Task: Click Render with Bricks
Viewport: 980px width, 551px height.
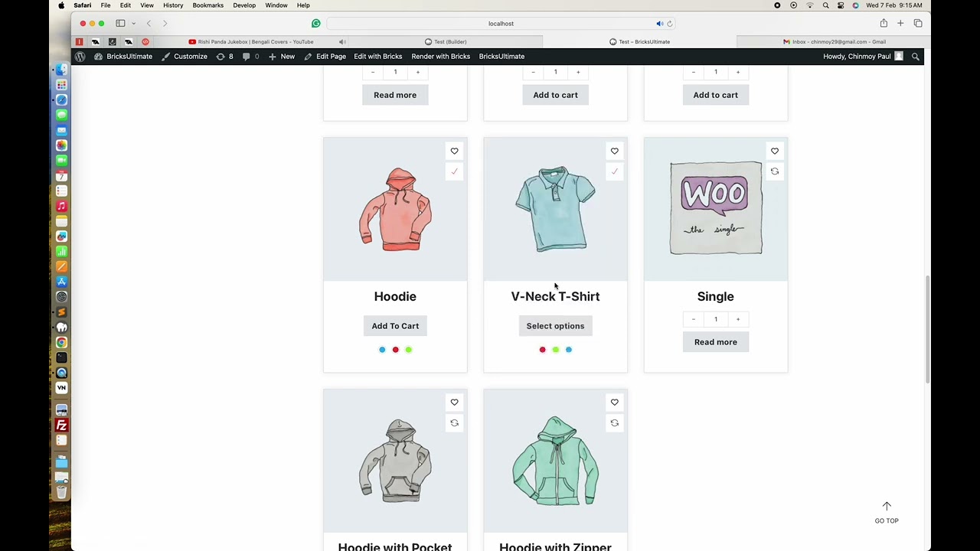Action: (440, 57)
